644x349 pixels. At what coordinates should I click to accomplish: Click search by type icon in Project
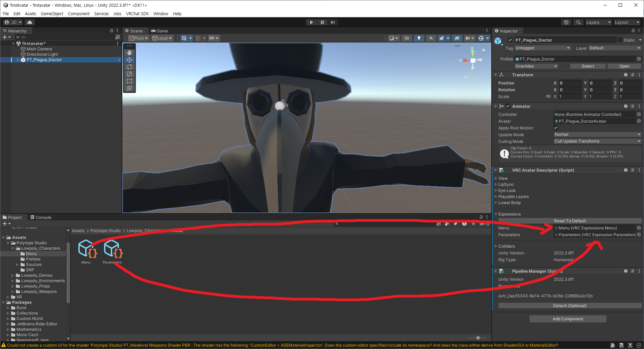[447, 224]
